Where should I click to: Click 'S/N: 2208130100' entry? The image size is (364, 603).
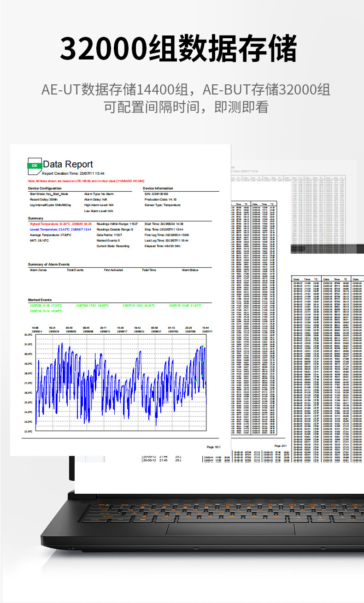click(157, 194)
